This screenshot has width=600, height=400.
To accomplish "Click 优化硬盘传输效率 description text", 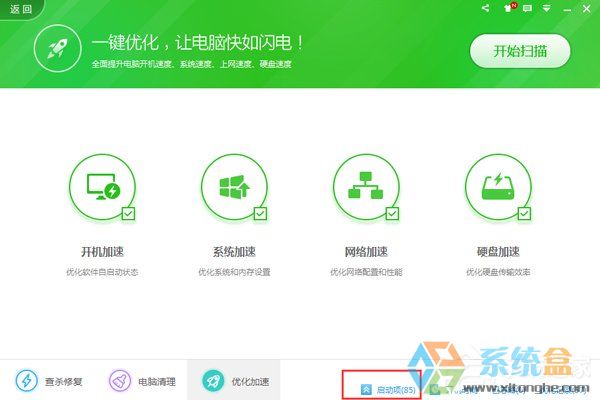I will pyautogui.click(x=498, y=272).
